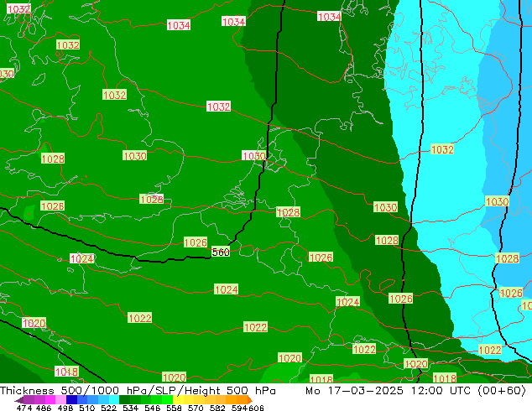Click the 606 legend value
Screen dimensions: 532x411
[x=256, y=408]
